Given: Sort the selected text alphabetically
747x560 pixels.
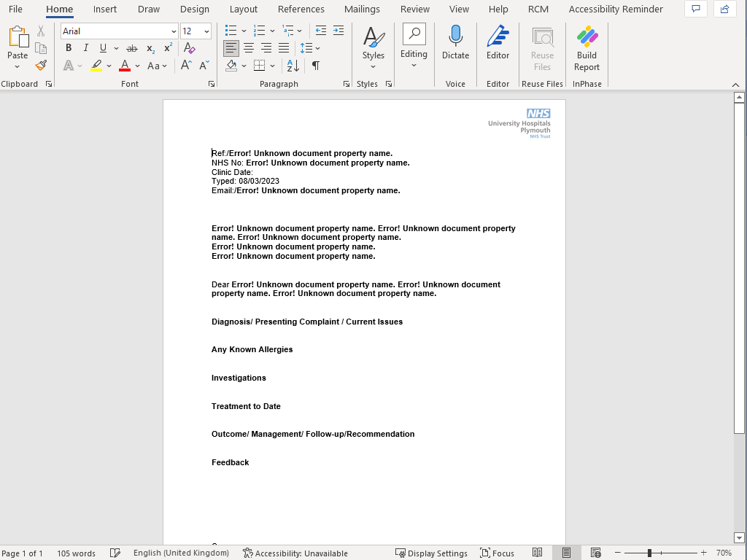Looking at the screenshot, I should [x=293, y=66].
